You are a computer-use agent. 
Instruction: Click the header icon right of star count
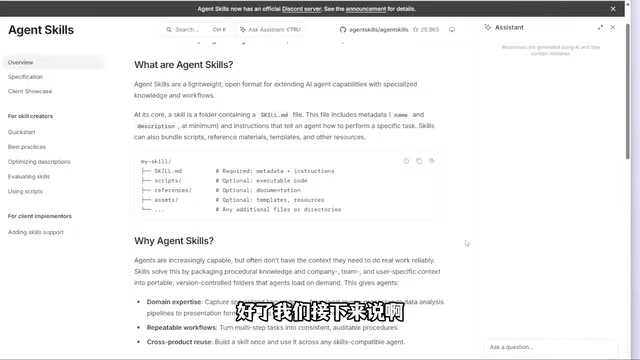[452, 29]
